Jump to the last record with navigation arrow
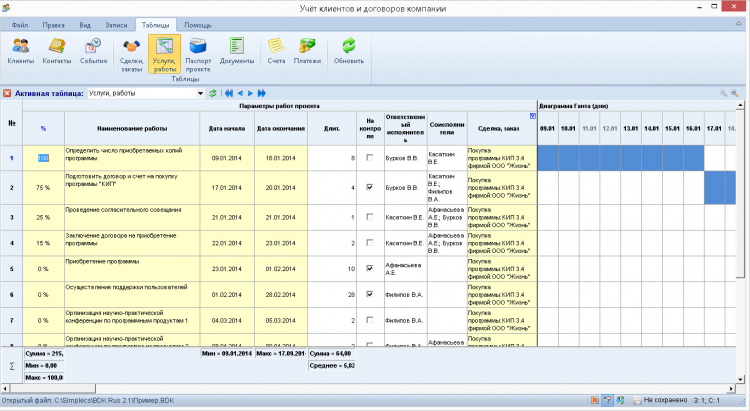The image size is (750, 411). [262, 93]
